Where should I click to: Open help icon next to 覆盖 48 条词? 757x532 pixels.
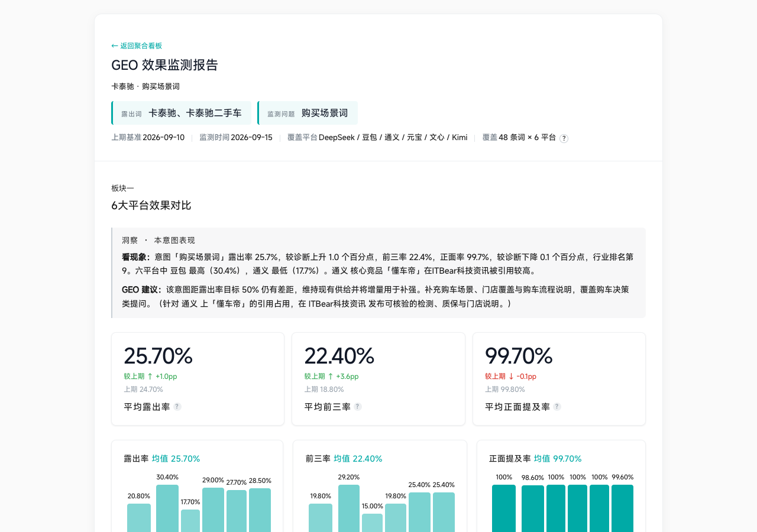pos(564,138)
